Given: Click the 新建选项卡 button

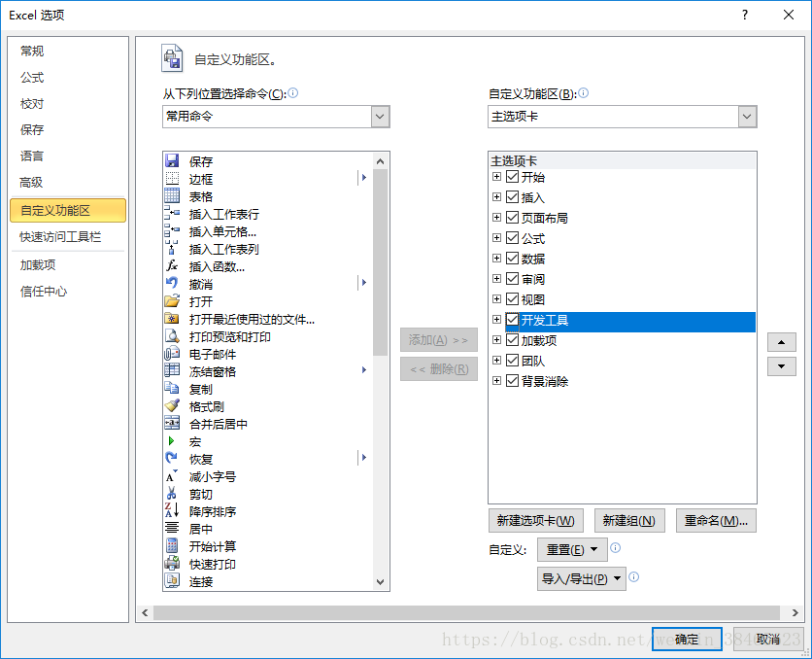Looking at the screenshot, I should tap(536, 521).
